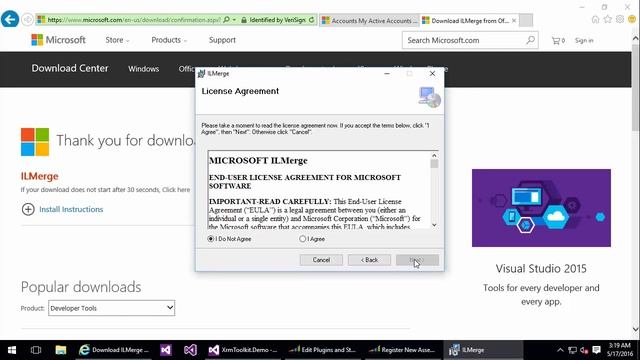
Task: Click the address bar search magnifier icon
Action: click(227, 20)
